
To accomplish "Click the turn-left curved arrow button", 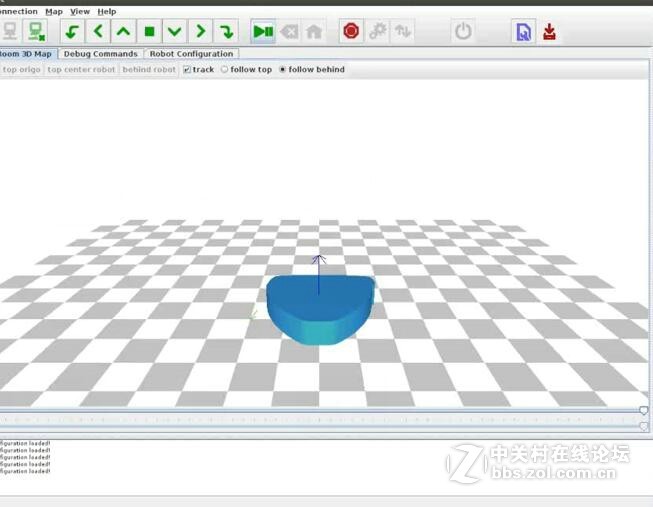I will tap(72, 31).
